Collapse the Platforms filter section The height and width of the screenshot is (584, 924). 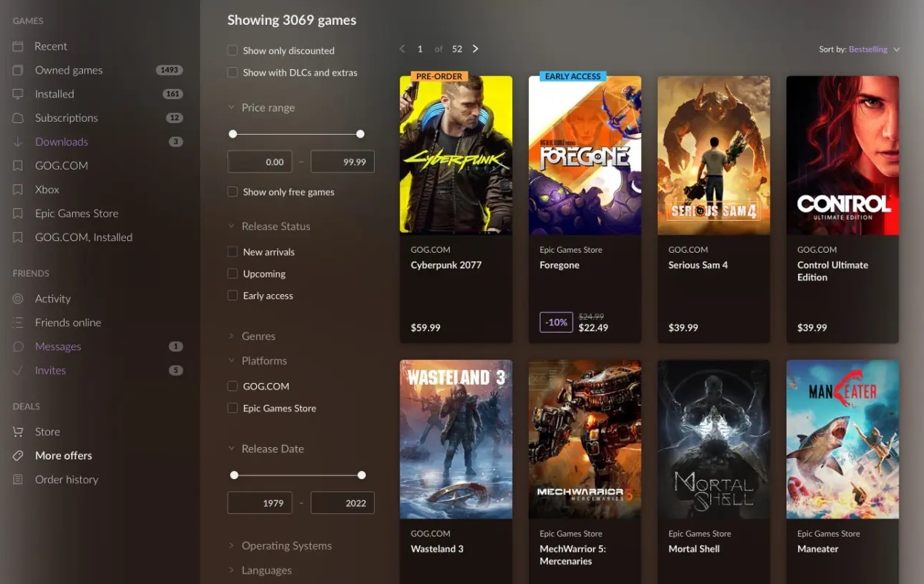click(258, 361)
